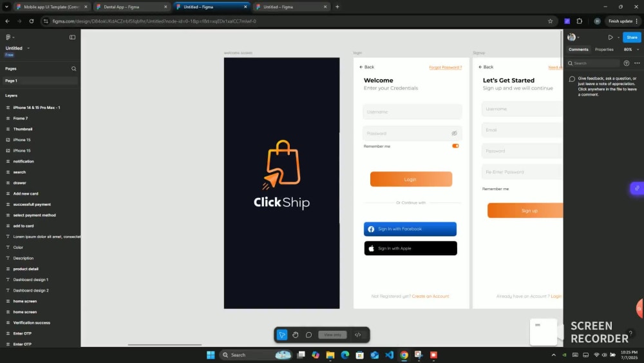This screenshot has width=644, height=363.
Task: Select the Thumbnail layer
Action: (x=23, y=129)
